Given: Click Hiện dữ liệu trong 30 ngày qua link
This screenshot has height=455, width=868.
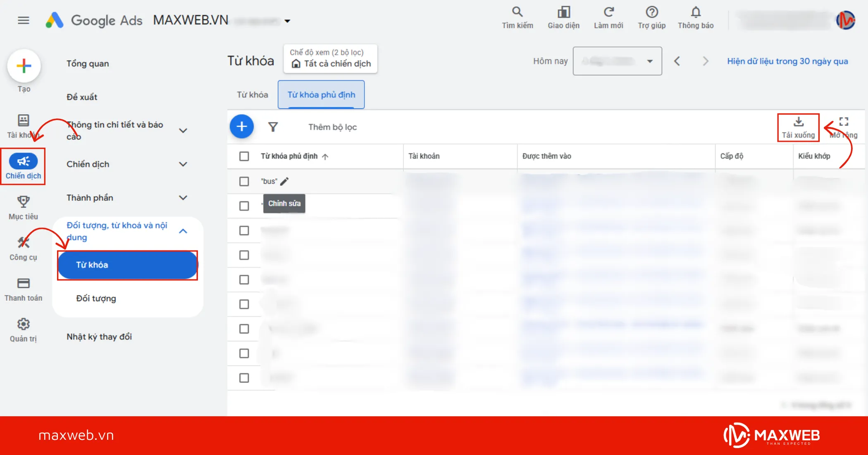Looking at the screenshot, I should click(787, 61).
